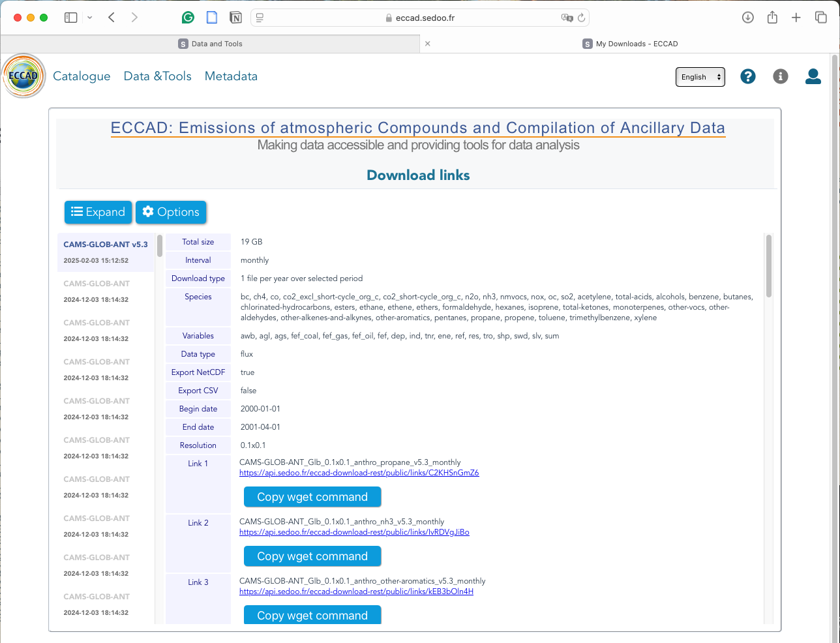Reload the page with refresh icon
This screenshot has width=840, height=643.
[582, 18]
